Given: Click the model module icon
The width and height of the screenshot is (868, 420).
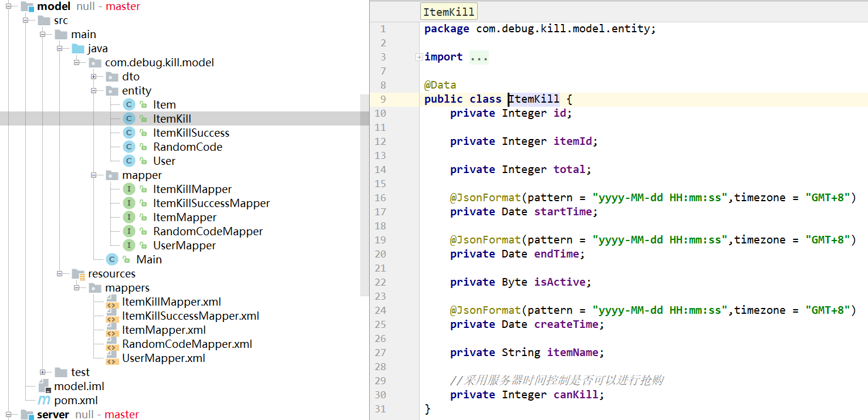Looking at the screenshot, I should coord(27,6).
